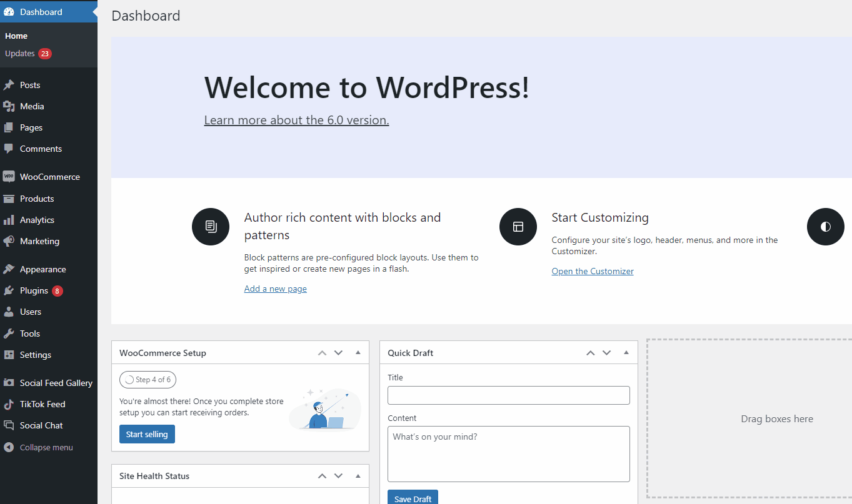This screenshot has width=852, height=504.
Task: Click the Comments speech bubble icon
Action: coord(9,149)
